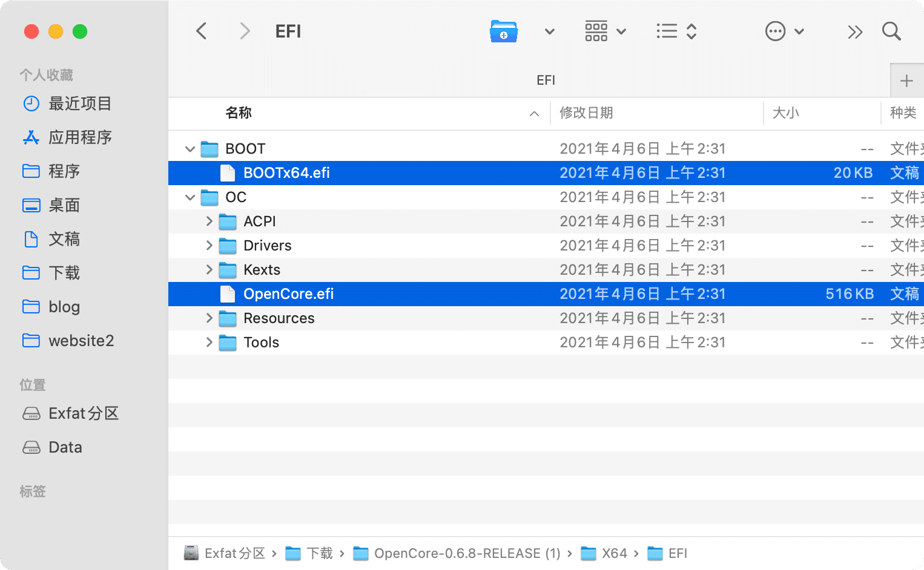Select the OC folder row

click(x=546, y=197)
